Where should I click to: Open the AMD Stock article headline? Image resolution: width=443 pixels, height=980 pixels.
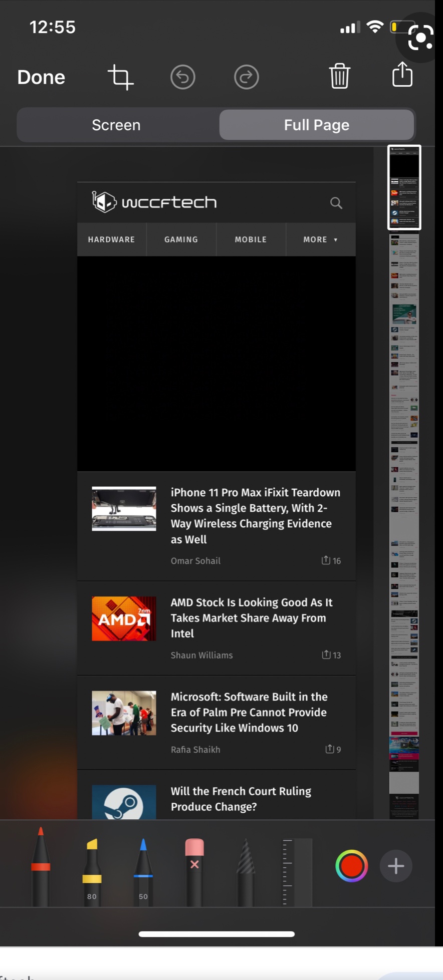pos(252,617)
